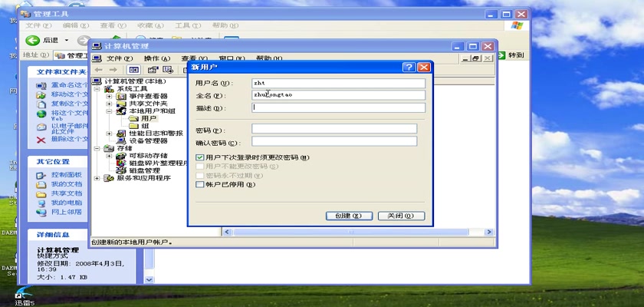Click the 全名(F) input field

338,95
